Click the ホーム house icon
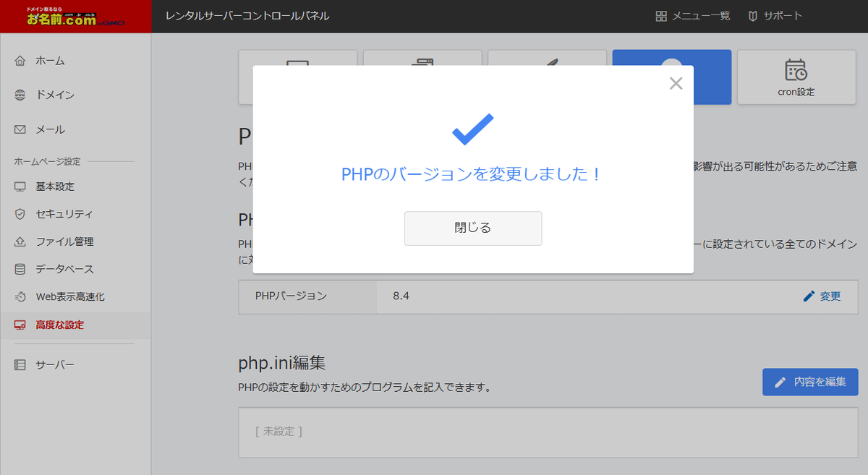The height and width of the screenshot is (475, 868). tap(20, 61)
